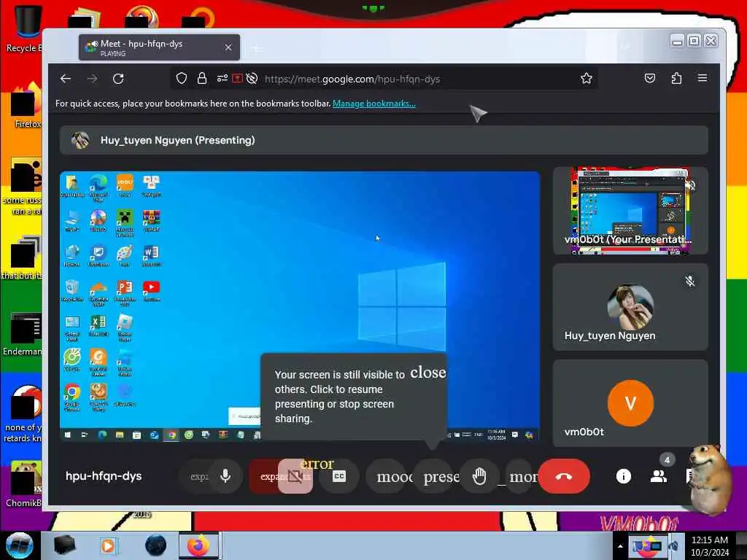The height and width of the screenshot is (560, 747).
Task: Open Save to Pocket button
Action: coord(650,78)
